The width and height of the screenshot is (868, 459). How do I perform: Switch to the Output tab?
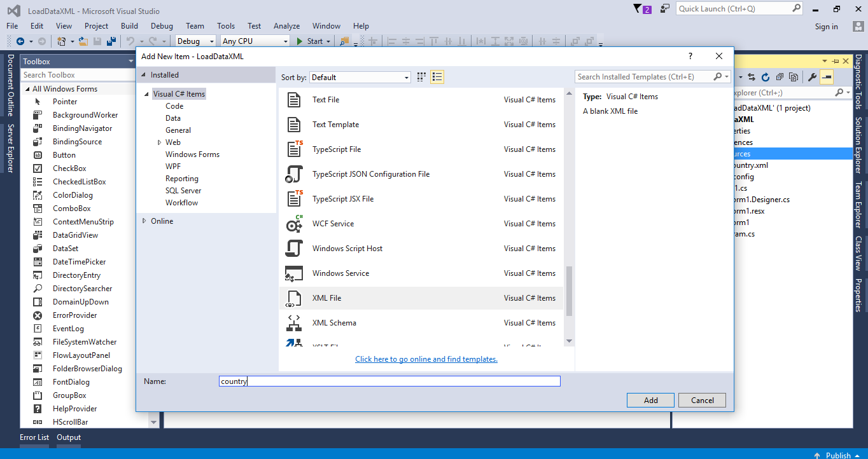(69, 437)
